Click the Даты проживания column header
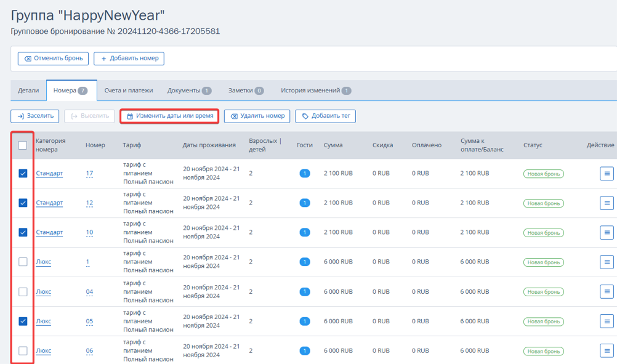Viewport: 617px width, 364px height. [x=209, y=145]
